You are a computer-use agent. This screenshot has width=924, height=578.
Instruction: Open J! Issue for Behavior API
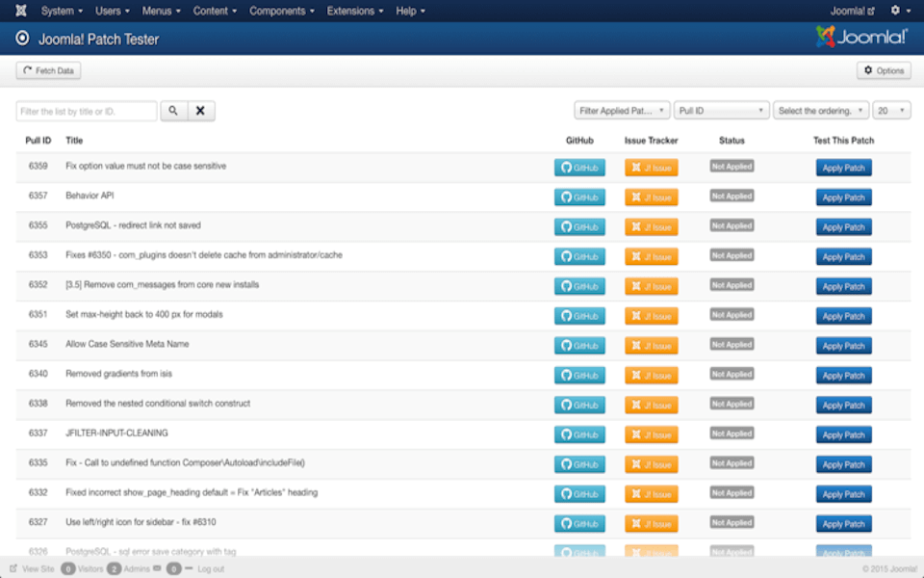[x=652, y=197]
